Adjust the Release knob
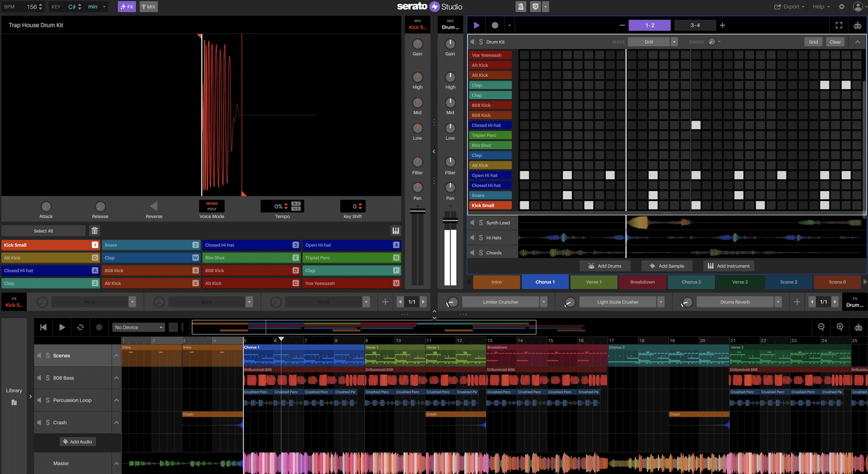 [x=100, y=207]
